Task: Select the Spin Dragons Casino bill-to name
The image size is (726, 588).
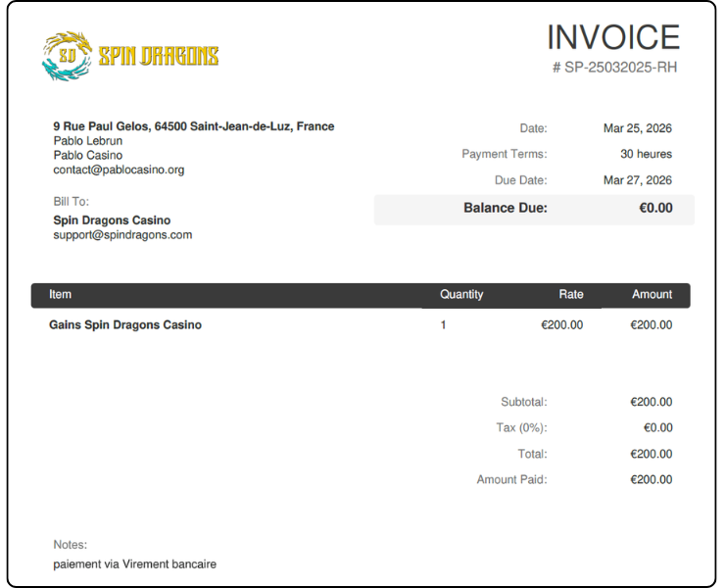Action: (x=112, y=220)
